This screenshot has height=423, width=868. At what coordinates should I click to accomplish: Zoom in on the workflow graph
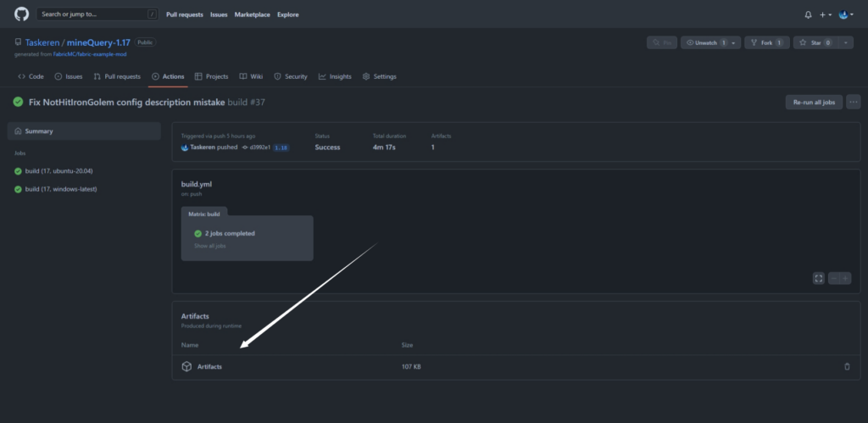(x=846, y=277)
